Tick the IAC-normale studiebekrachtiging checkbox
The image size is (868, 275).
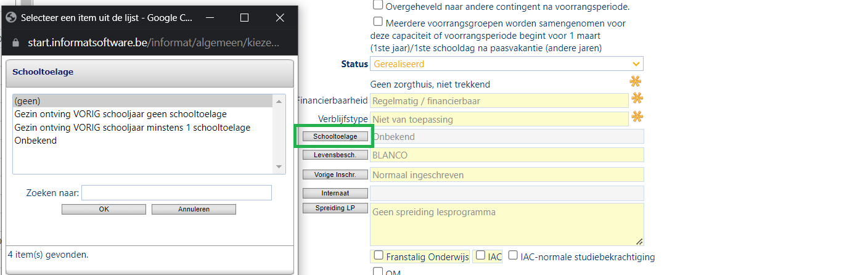point(513,255)
